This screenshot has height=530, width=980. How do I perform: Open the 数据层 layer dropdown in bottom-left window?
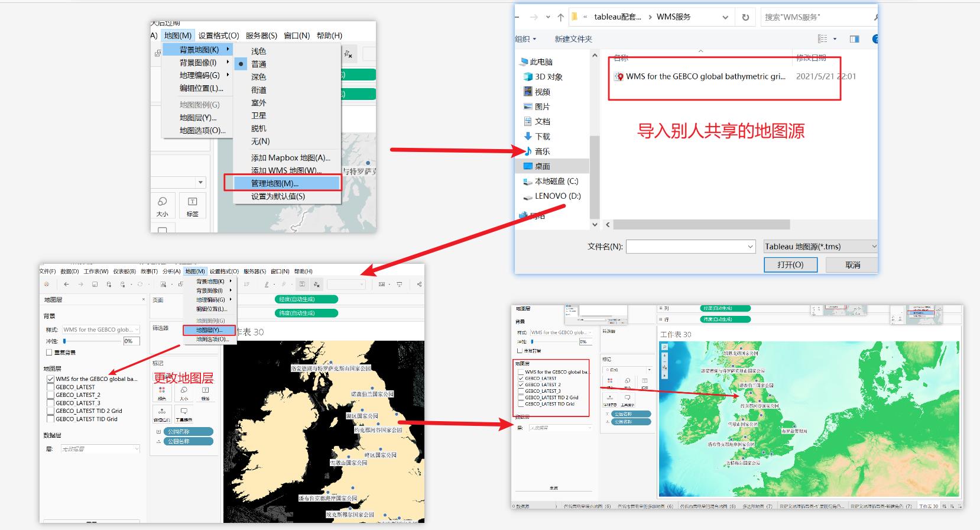pyautogui.click(x=101, y=449)
